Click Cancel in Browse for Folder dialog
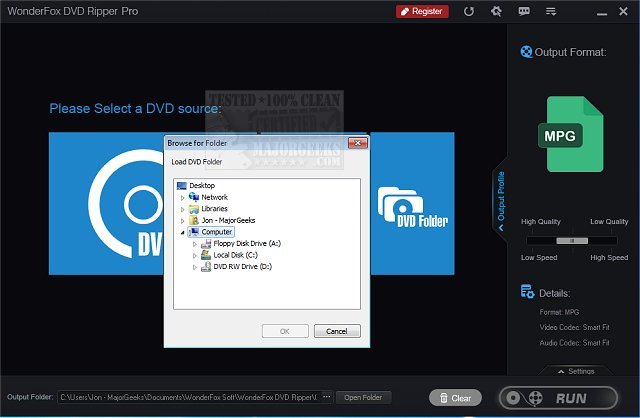640x418 pixels. [337, 331]
